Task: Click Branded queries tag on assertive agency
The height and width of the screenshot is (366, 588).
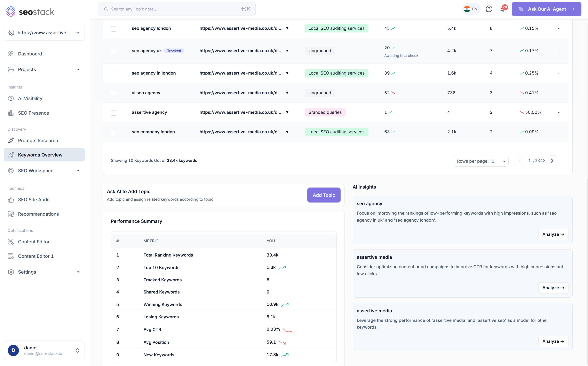Action: pyautogui.click(x=325, y=112)
